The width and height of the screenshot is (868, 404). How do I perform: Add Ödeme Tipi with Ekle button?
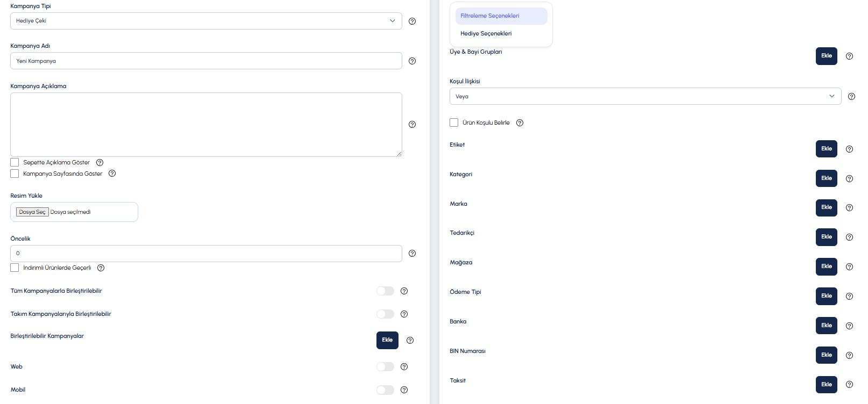click(827, 296)
